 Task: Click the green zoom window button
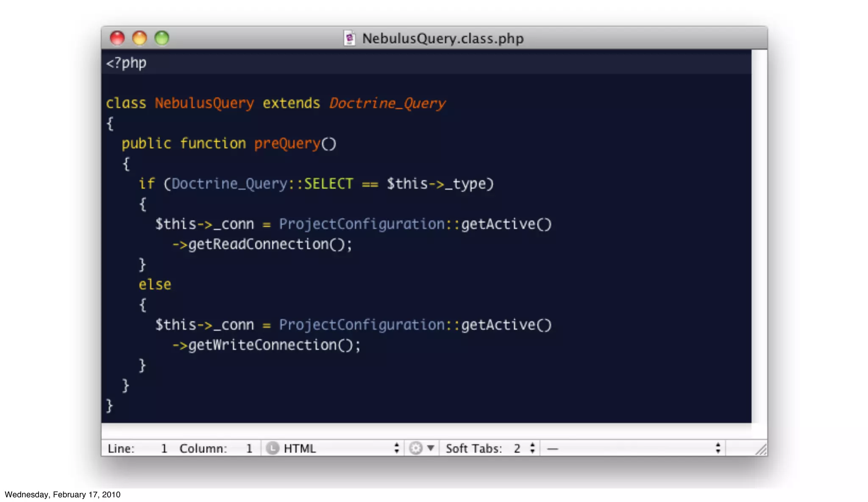(161, 38)
